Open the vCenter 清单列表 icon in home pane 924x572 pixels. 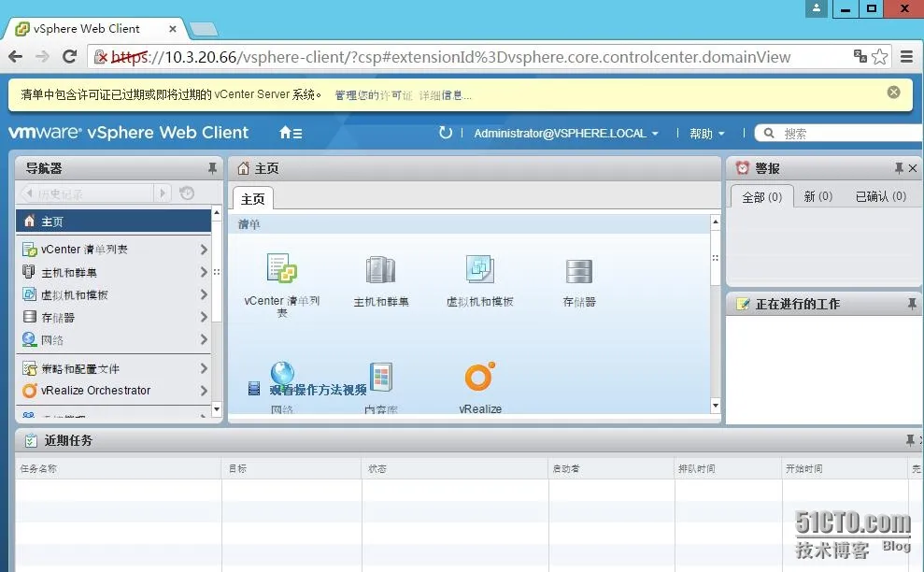pyautogui.click(x=281, y=269)
